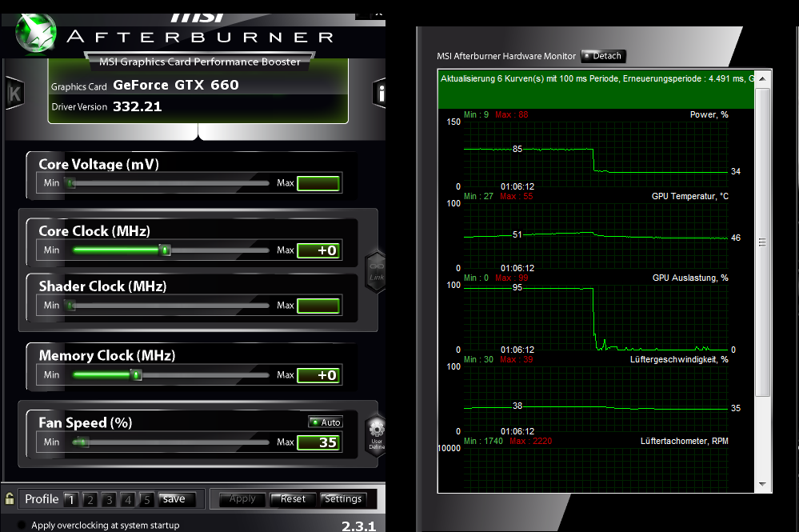Click the Shader Clock value field
Viewport: 799px width, 532px height.
coord(318,306)
